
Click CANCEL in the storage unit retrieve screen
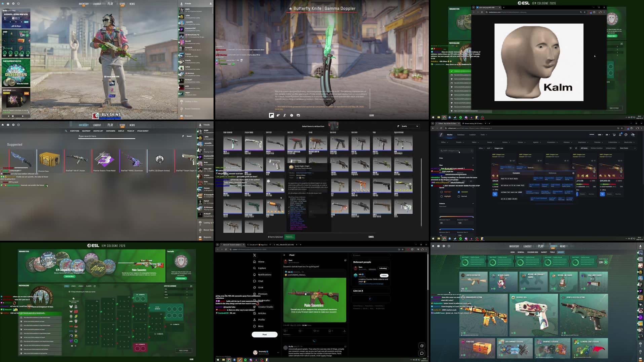[371, 237]
